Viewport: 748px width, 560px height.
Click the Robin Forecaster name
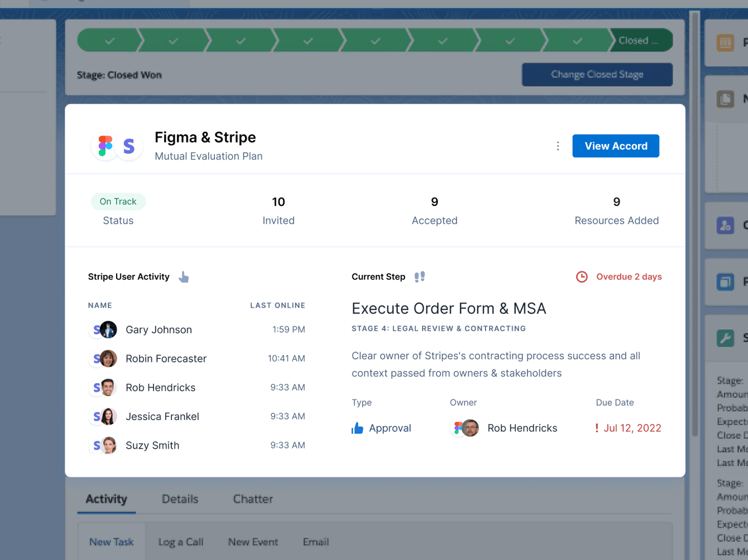coord(166,359)
